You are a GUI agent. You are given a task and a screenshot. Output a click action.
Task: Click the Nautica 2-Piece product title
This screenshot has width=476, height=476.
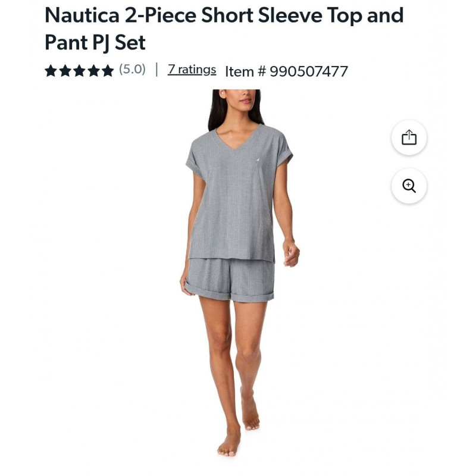(224, 29)
